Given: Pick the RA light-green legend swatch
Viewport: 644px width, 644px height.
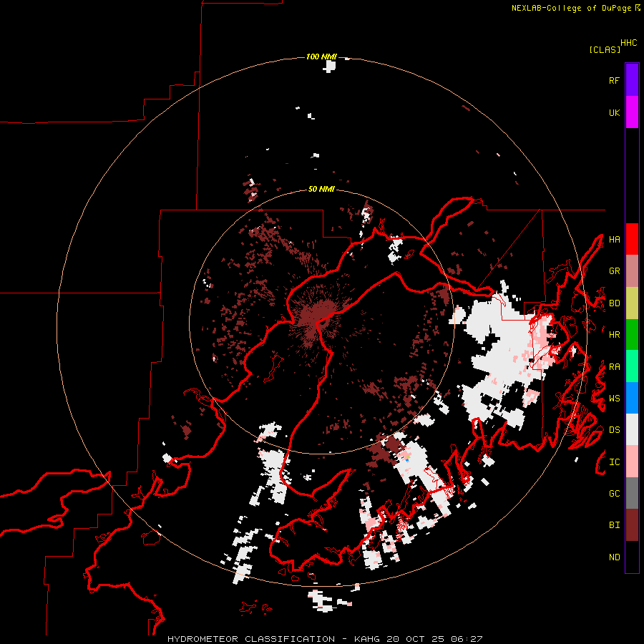Looking at the screenshot, I should click(632, 366).
